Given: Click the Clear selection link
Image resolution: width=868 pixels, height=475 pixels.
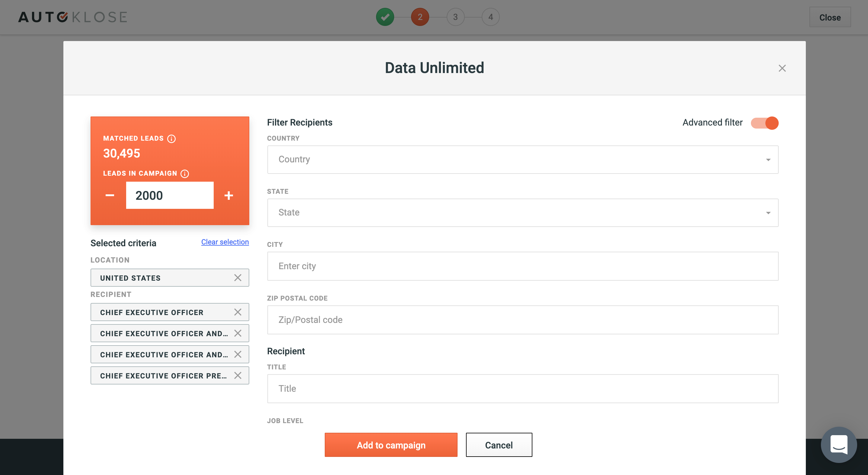Looking at the screenshot, I should (x=225, y=242).
